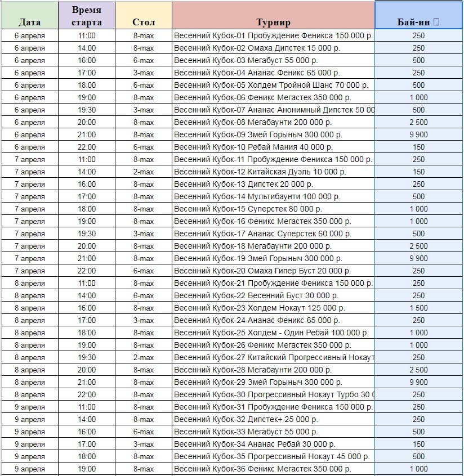Click the Весенний Кубок-05 Холдем Тройной Шанс cell
The height and width of the screenshot is (476, 464).
(273, 85)
